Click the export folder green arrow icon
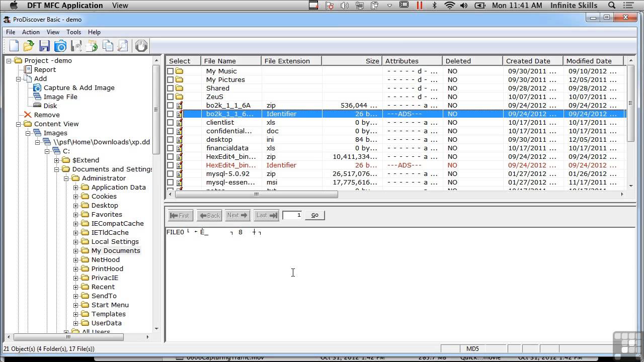644x362 pixels. [92, 46]
